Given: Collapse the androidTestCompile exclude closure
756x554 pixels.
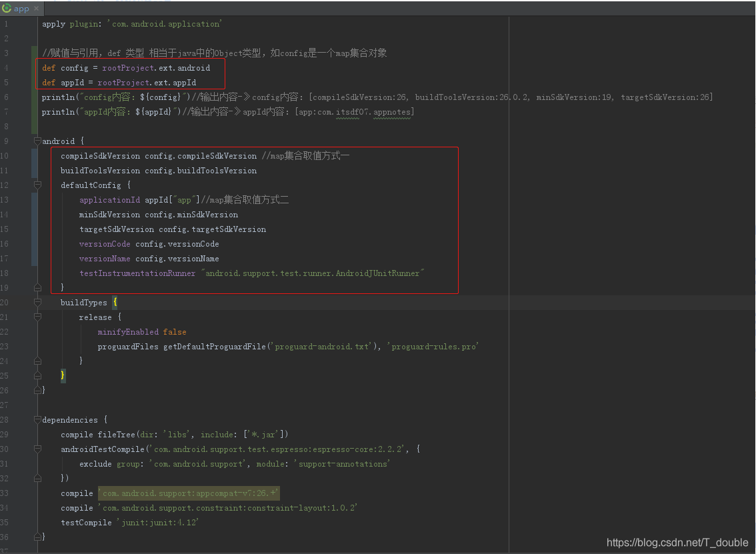Looking at the screenshot, I should point(38,449).
